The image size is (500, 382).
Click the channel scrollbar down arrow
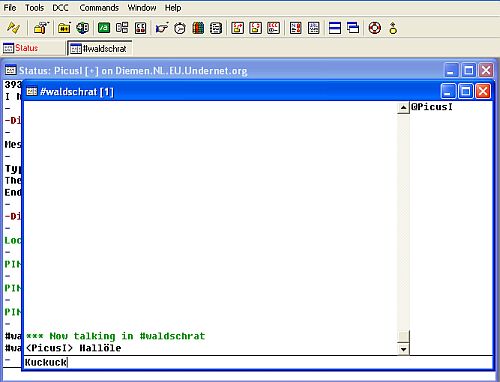click(x=404, y=349)
